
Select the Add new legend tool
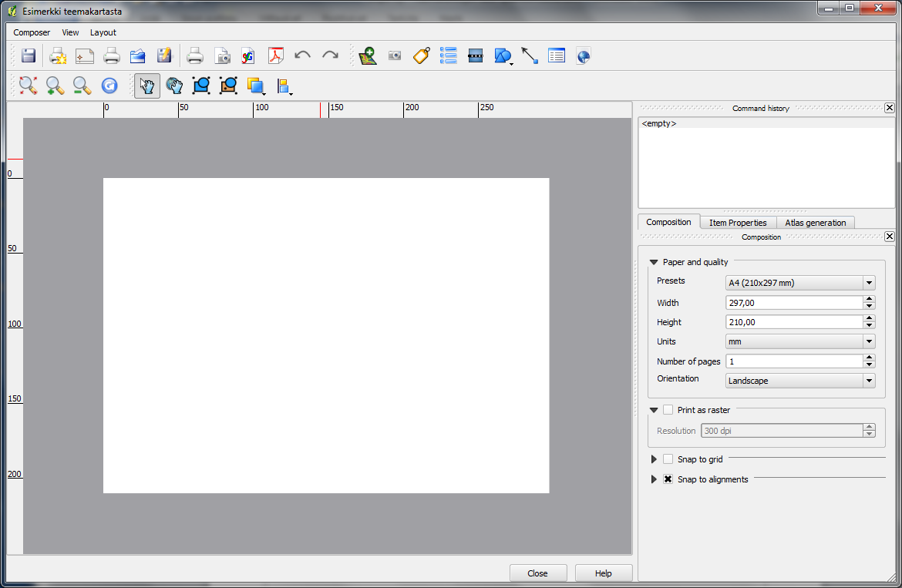[448, 55]
